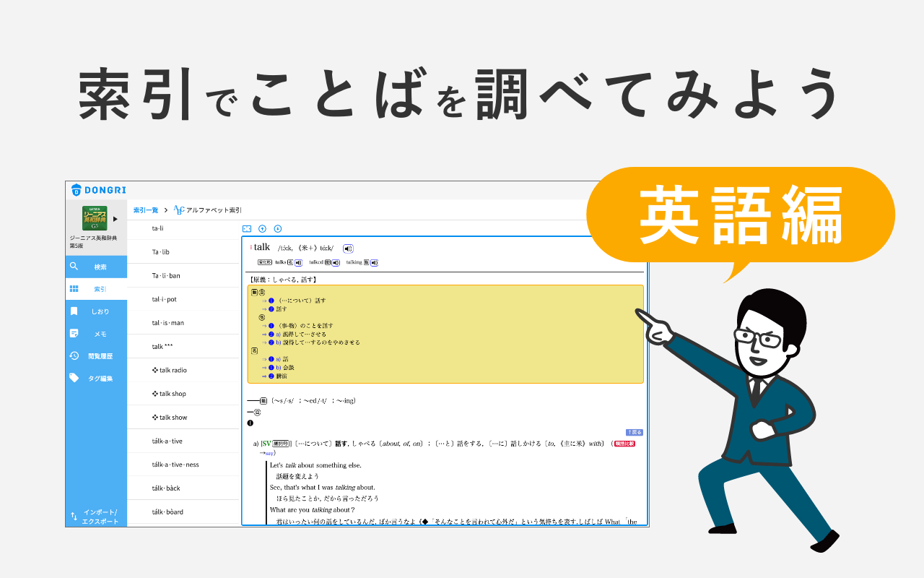Screen dimensions: 924x578
Task: Go to previous entry with up-arrow icon
Action: (262, 229)
